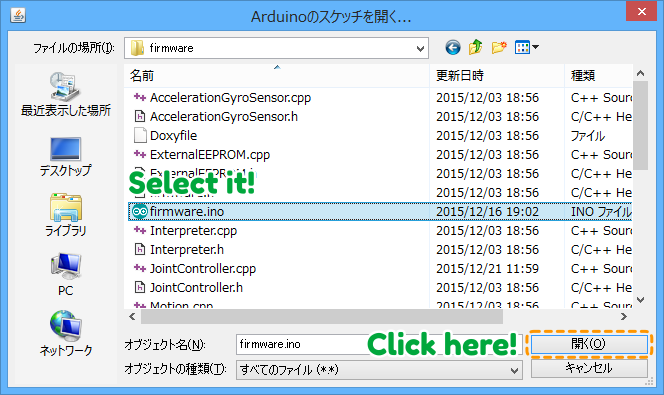Go to the PC shortcut
This screenshot has height=395, width=664.
click(66, 274)
